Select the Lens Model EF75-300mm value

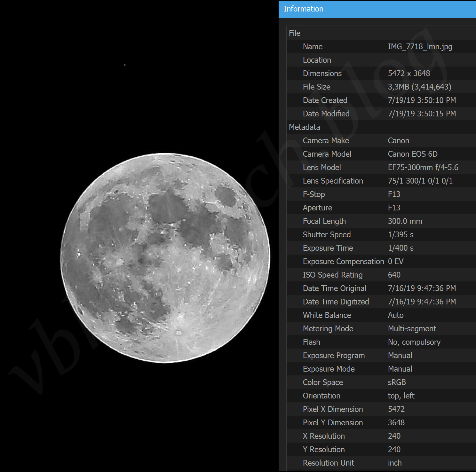423,168
